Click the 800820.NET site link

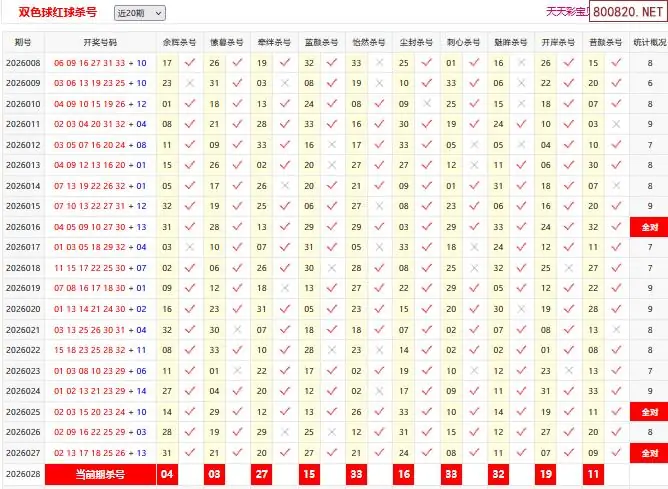(626, 12)
